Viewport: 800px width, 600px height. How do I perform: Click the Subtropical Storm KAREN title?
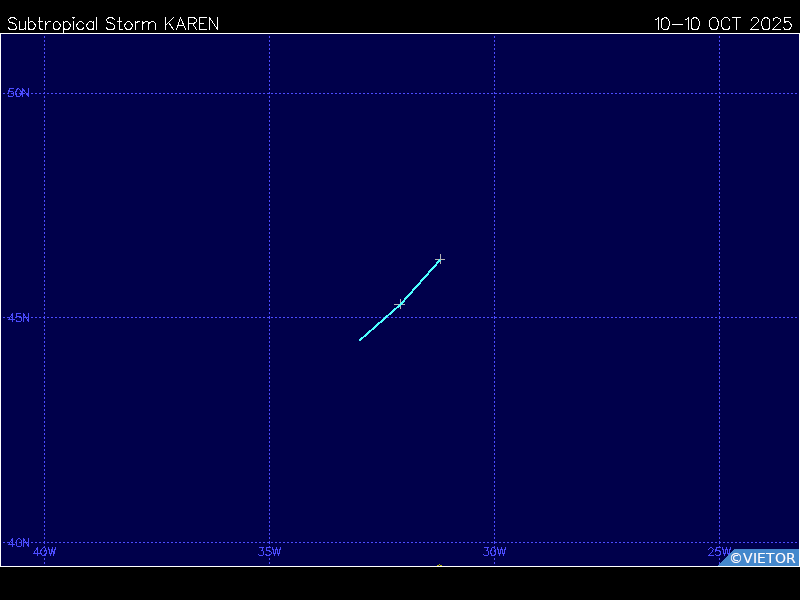tap(113, 24)
